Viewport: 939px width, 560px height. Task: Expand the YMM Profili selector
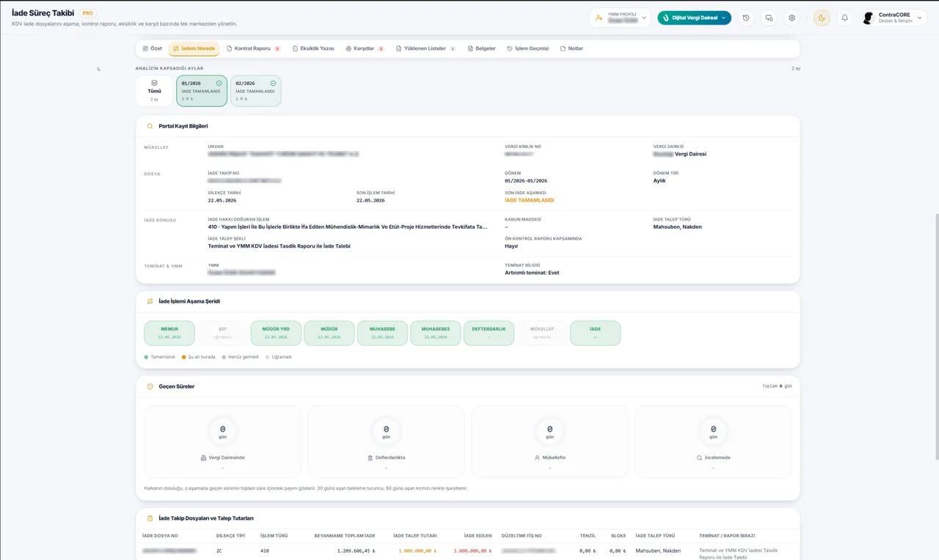tap(620, 18)
